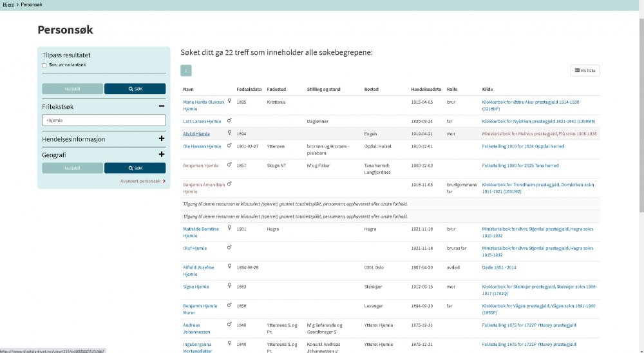Click the male symbol next to Andreas Johannessen

pos(229,324)
